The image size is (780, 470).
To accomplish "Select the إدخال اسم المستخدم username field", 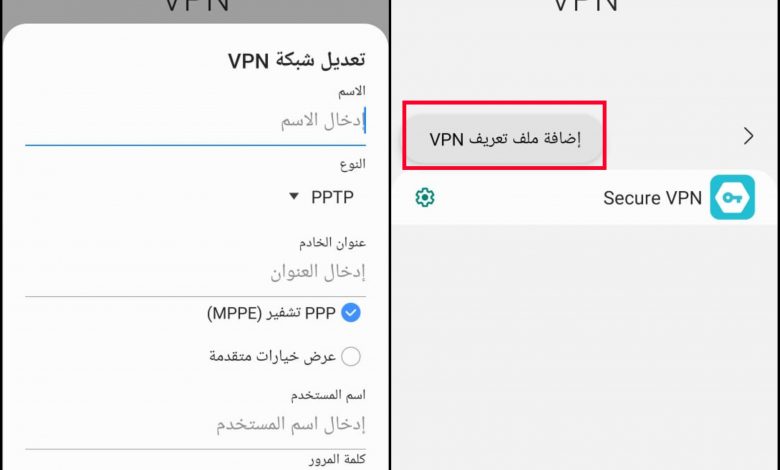I will pos(195,425).
